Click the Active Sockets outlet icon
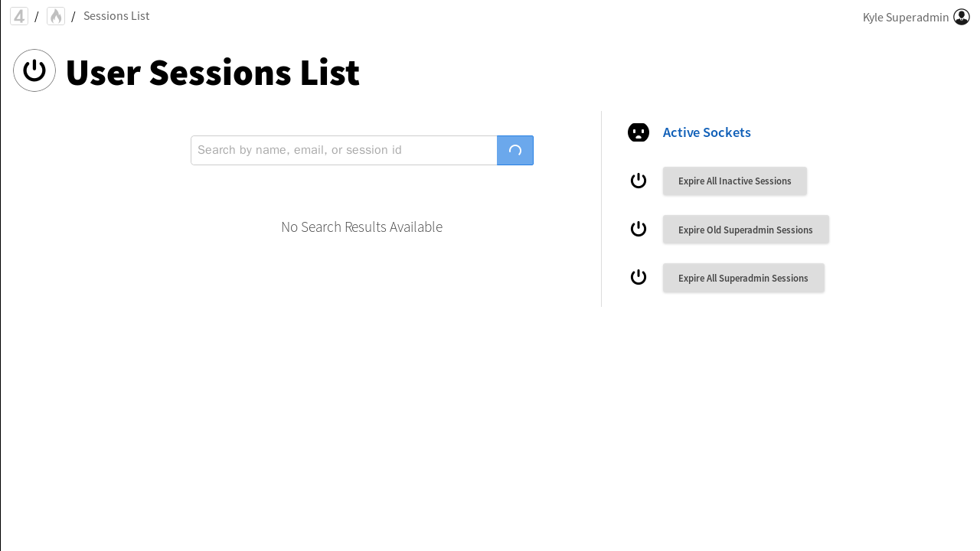The image size is (980, 551). click(639, 132)
